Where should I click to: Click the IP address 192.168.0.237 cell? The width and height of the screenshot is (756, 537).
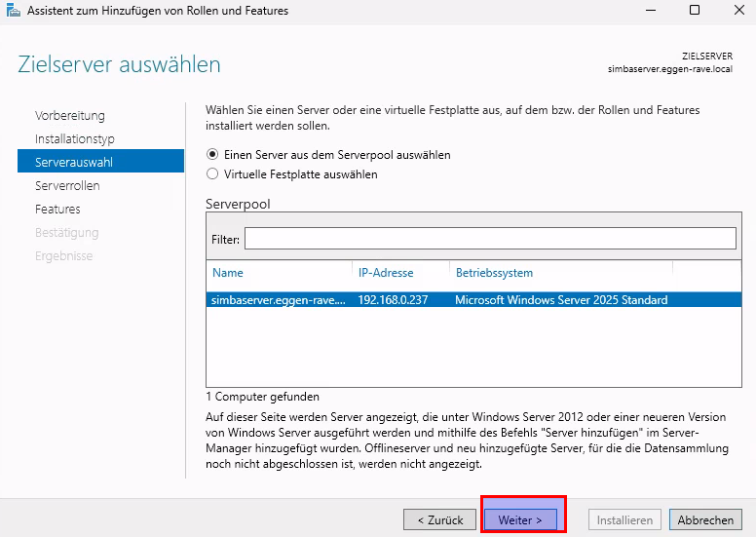[393, 300]
